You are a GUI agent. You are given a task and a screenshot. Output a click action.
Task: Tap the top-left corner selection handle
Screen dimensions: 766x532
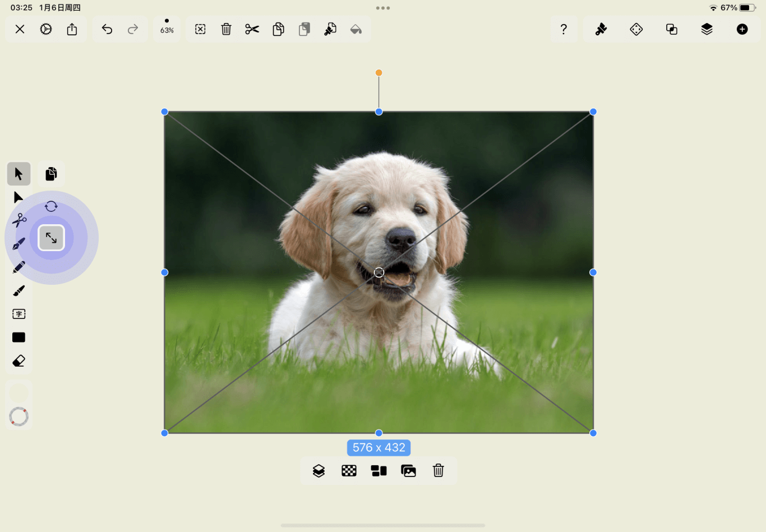(x=164, y=112)
